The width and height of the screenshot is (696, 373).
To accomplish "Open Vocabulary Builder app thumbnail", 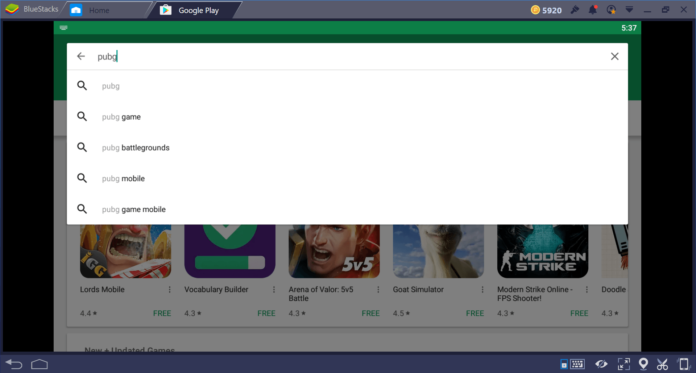I will tap(230, 251).
